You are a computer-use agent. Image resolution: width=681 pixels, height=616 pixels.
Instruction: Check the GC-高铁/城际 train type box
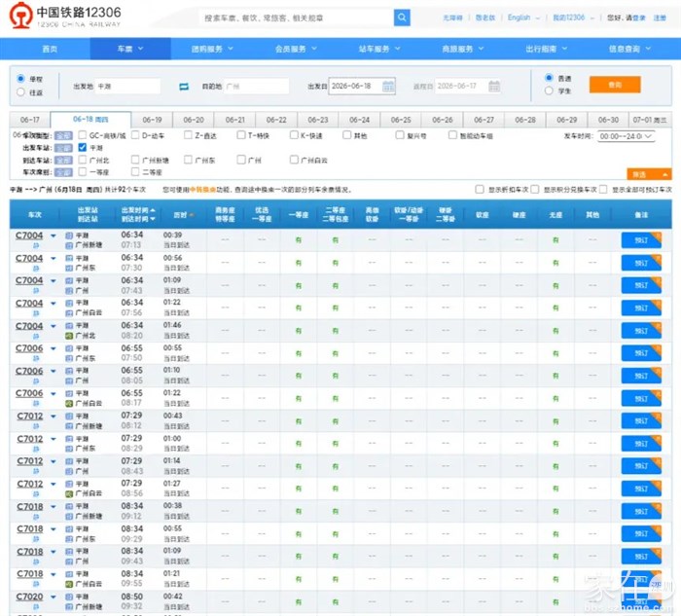83,135
